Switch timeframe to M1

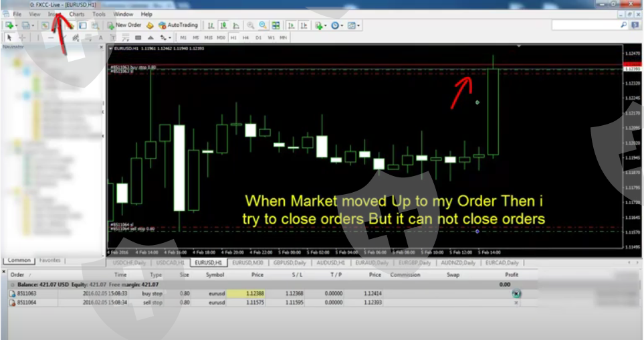[x=183, y=37]
